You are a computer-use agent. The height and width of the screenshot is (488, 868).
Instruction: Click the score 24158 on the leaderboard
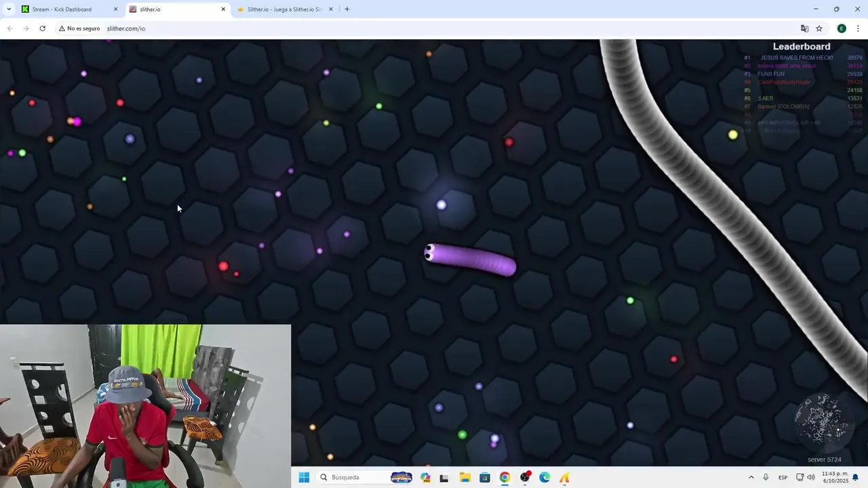(854, 90)
